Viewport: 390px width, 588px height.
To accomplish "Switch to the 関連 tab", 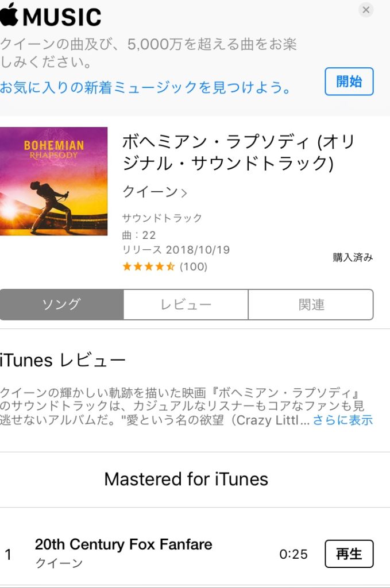I will coord(311,304).
